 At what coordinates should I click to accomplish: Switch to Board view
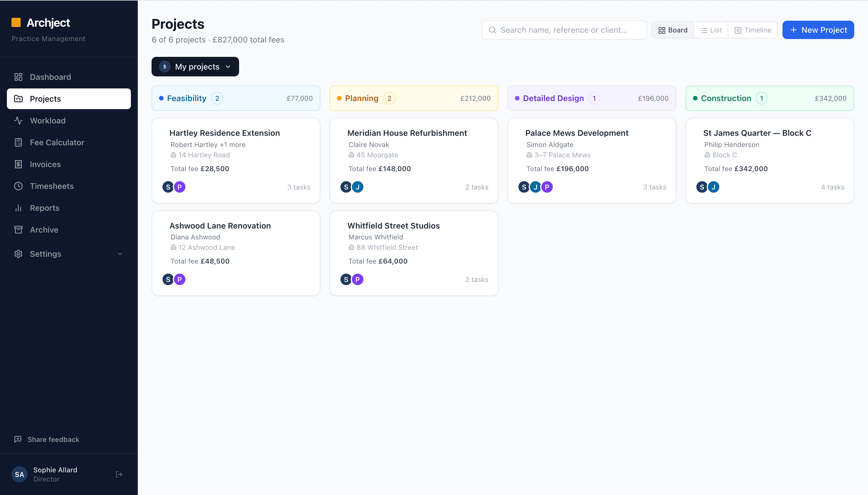pos(673,30)
